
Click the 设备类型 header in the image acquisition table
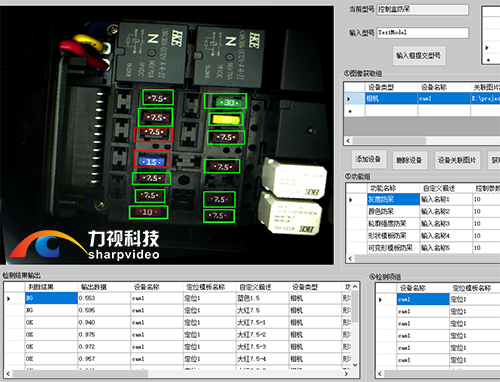click(x=391, y=87)
